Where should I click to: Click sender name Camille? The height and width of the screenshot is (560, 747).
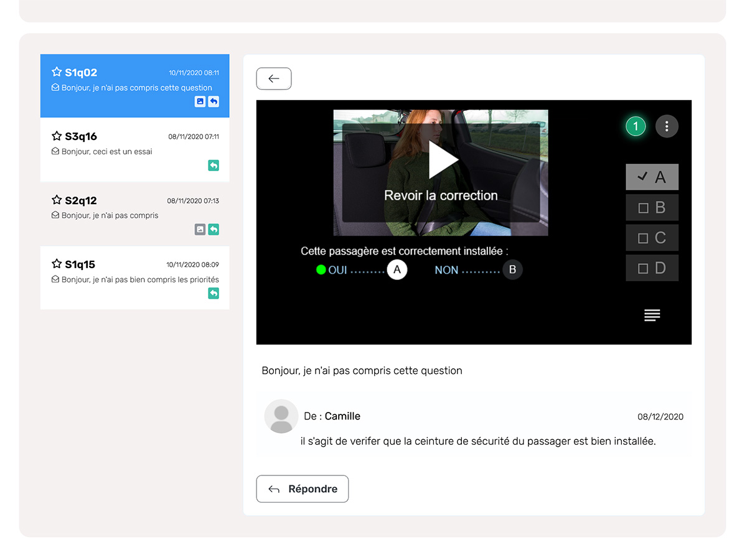pyautogui.click(x=342, y=416)
